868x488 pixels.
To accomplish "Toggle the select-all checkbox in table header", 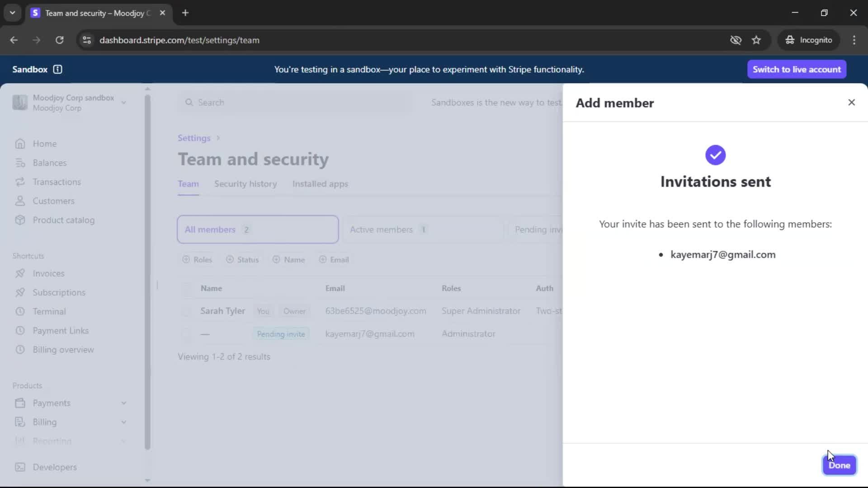I will 186,288.
